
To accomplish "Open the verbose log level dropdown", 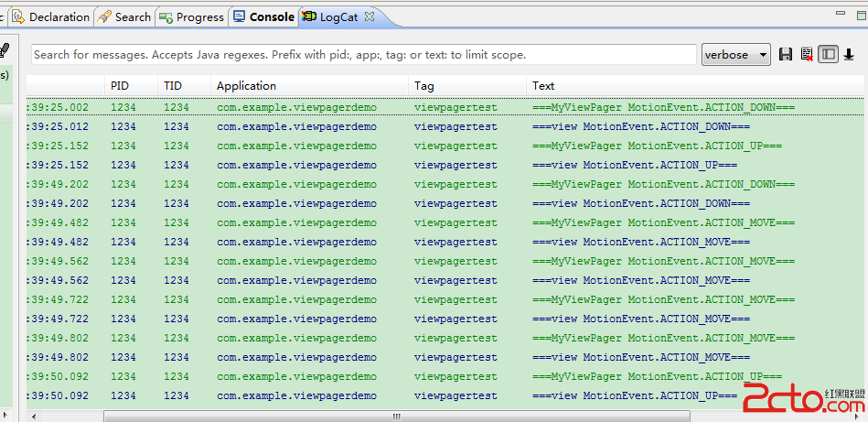I will (735, 55).
